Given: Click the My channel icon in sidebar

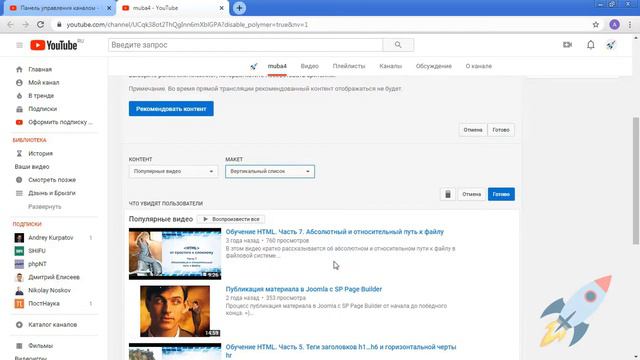Looking at the screenshot, I should (x=19, y=82).
